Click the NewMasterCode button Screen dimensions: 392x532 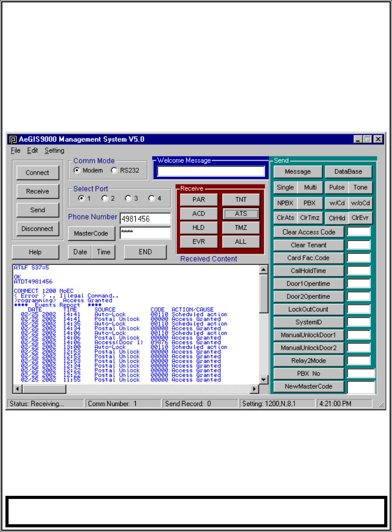coord(308,387)
